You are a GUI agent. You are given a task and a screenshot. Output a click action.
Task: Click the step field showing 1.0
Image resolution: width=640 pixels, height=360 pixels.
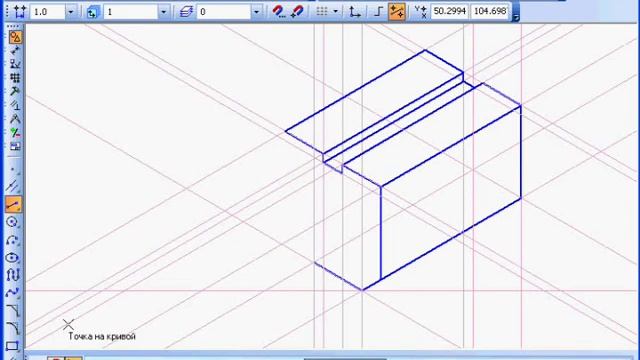[48, 12]
